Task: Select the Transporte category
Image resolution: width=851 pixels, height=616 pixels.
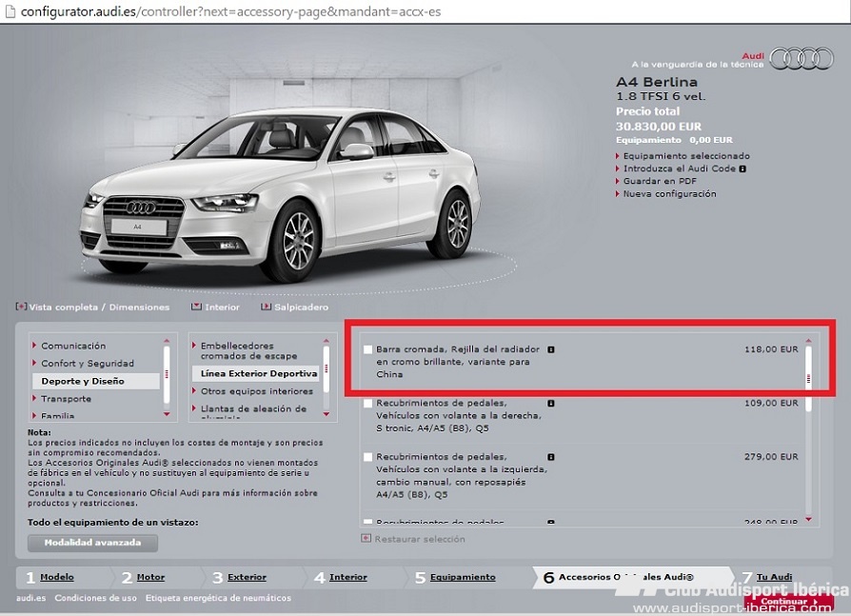Action: 67,399
